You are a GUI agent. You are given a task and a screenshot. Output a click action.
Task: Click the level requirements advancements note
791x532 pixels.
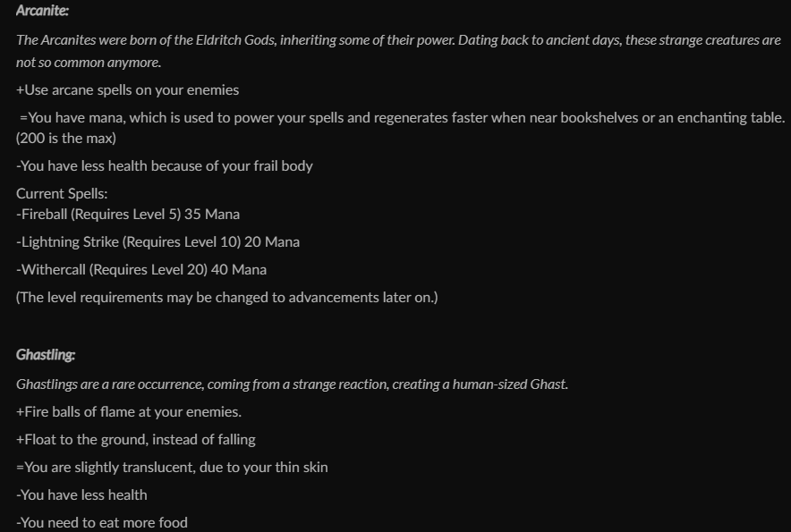point(226,297)
